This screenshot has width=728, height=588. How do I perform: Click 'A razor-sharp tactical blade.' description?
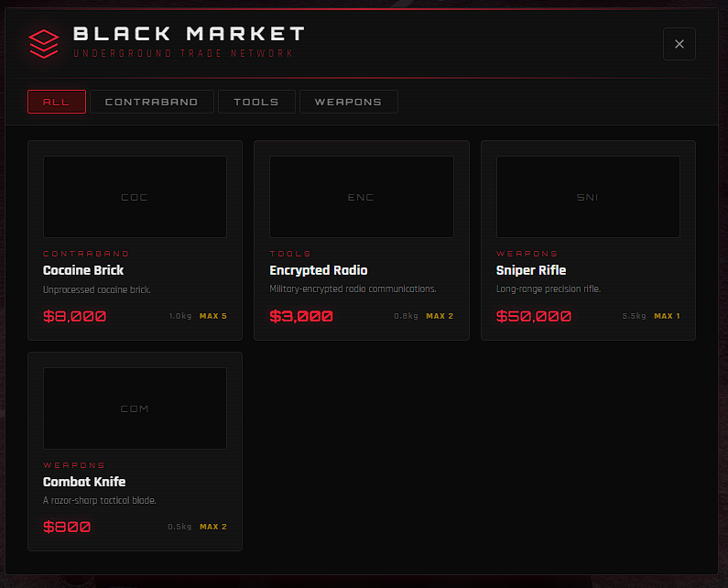tap(100, 500)
